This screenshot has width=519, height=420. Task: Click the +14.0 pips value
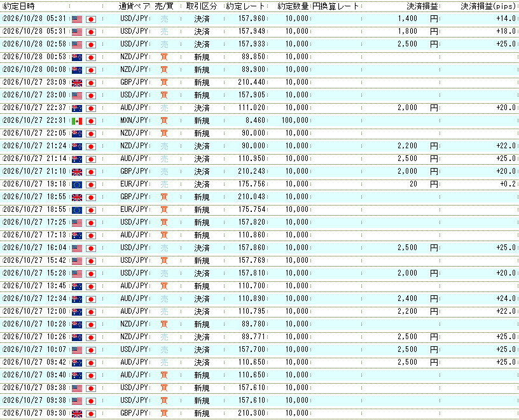tap(506, 18)
